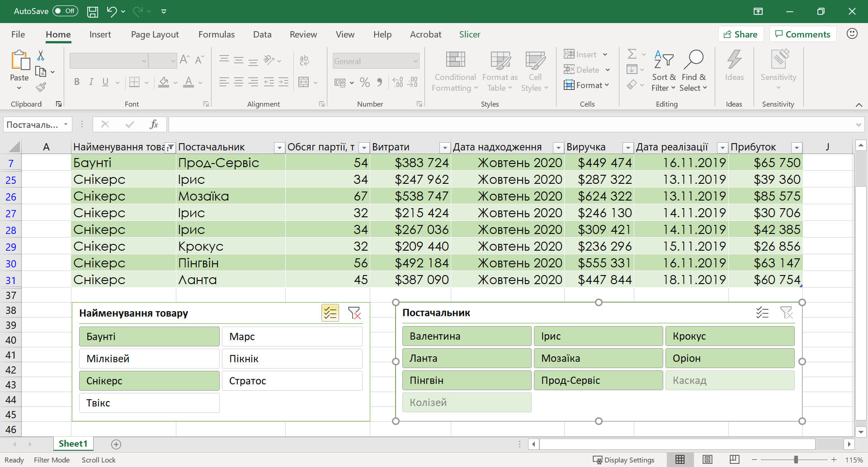Screen dimensions: 868x467
Task: Expand the Прибуток column filter dropdown
Action: point(797,148)
